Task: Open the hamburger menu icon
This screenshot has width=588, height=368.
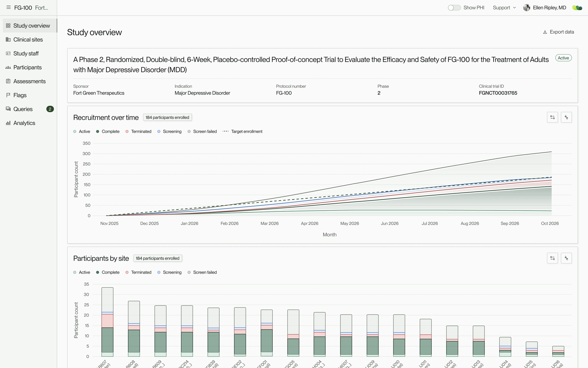Action: click(9, 8)
